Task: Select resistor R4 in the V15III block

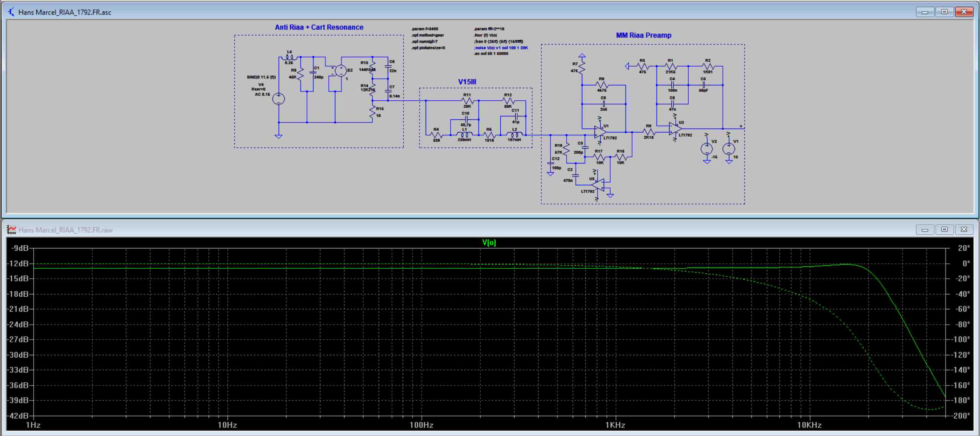Action: [x=436, y=135]
